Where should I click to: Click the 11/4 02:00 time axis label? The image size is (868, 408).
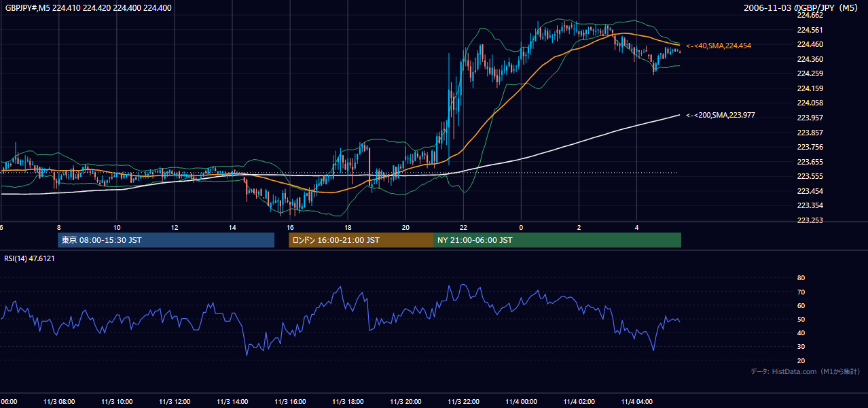click(579, 402)
